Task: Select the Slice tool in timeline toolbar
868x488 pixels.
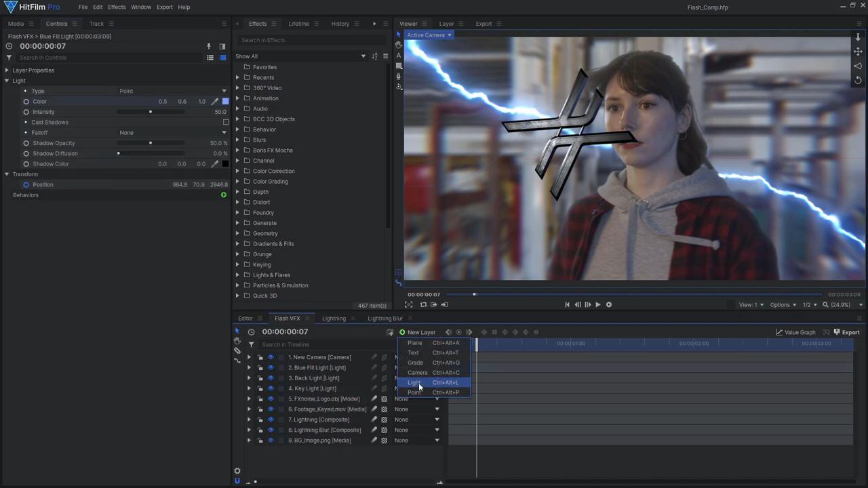Action: pos(237,351)
